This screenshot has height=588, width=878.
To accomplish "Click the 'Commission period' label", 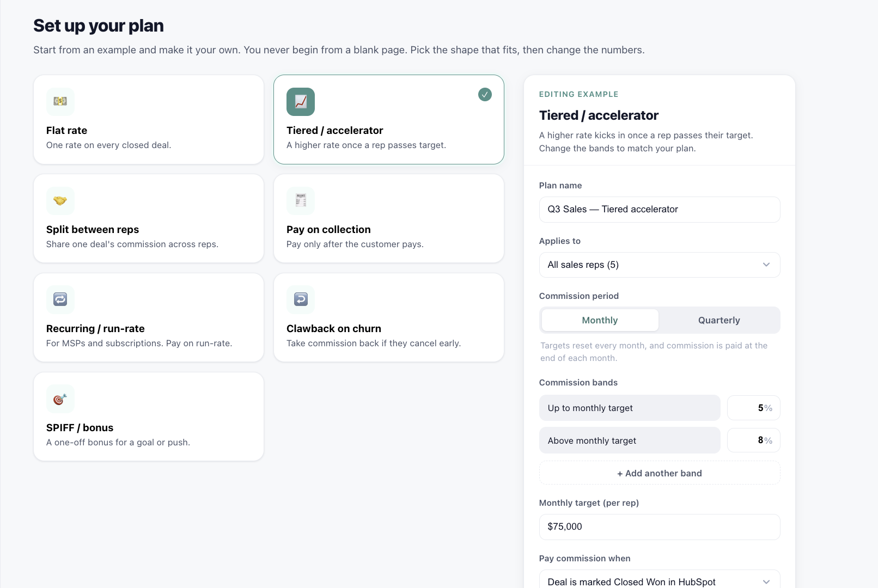I will 579,296.
